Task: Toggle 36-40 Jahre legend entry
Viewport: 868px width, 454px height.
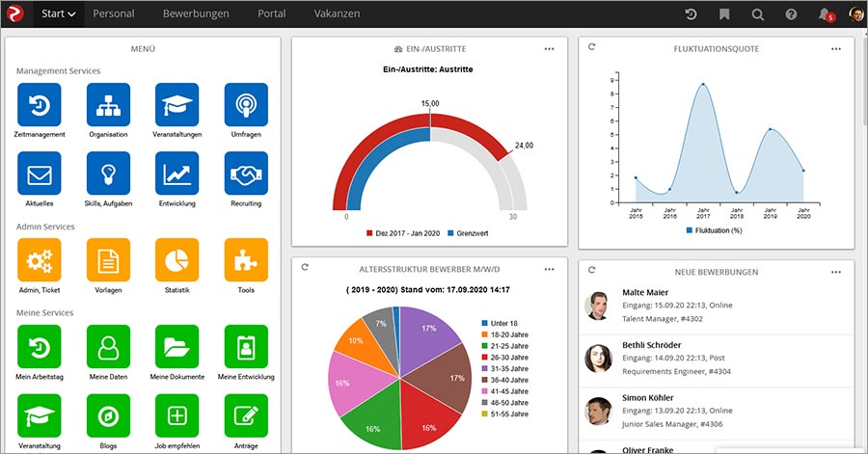Action: tap(504, 380)
